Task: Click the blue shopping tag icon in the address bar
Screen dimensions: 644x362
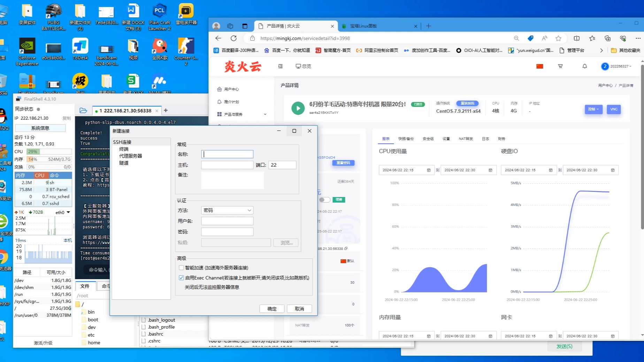Action: pyautogui.click(x=530, y=38)
